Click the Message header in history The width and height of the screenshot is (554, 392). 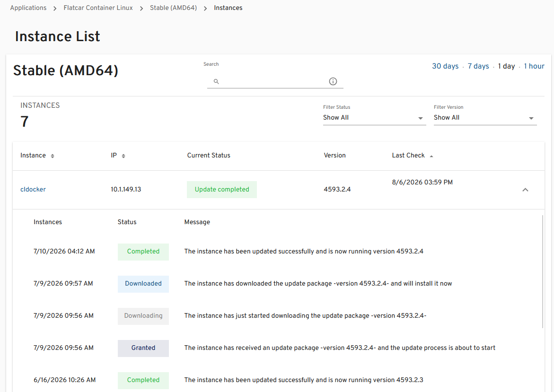[x=197, y=222]
